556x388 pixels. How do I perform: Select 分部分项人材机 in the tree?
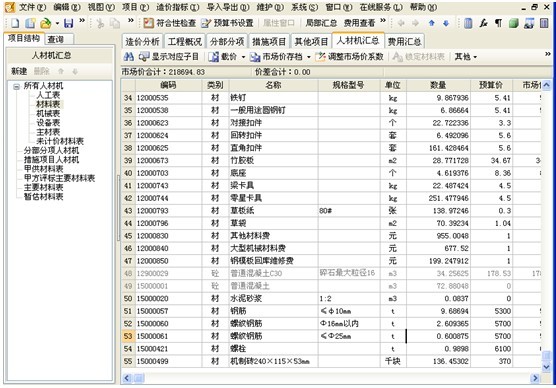(51, 150)
